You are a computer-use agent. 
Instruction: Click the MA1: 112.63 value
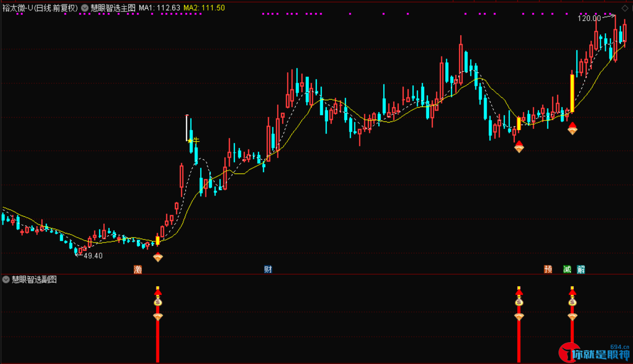tap(159, 8)
